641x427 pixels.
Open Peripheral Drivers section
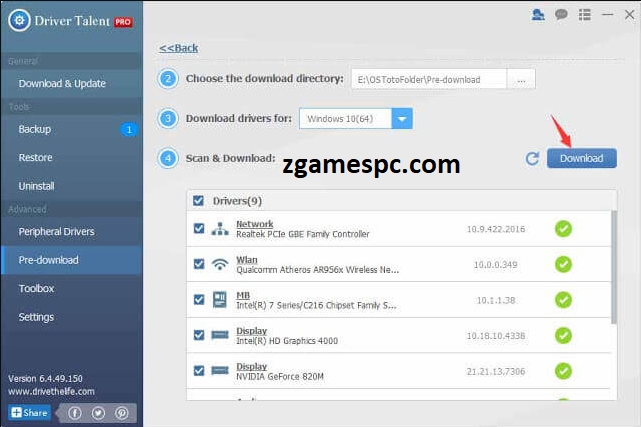(x=72, y=232)
